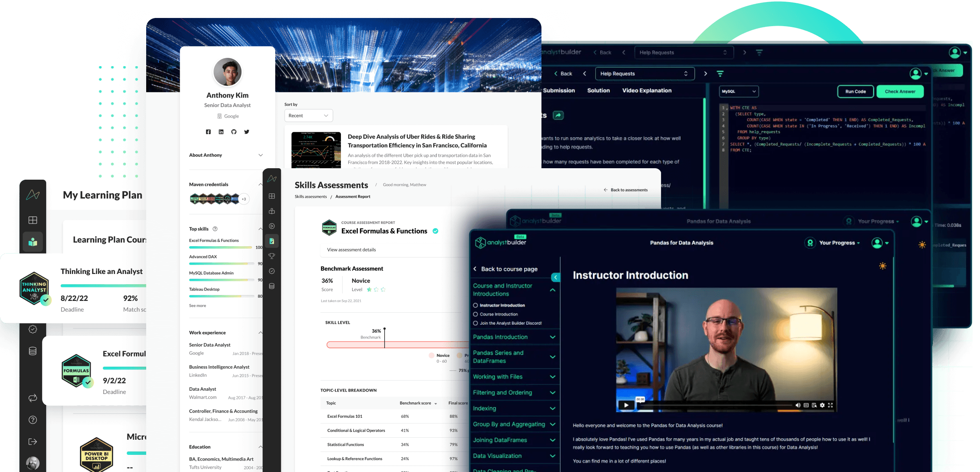The width and height of the screenshot is (980, 472).
Task: Open the filter icon in front SQL editor toolbar
Action: click(x=720, y=74)
